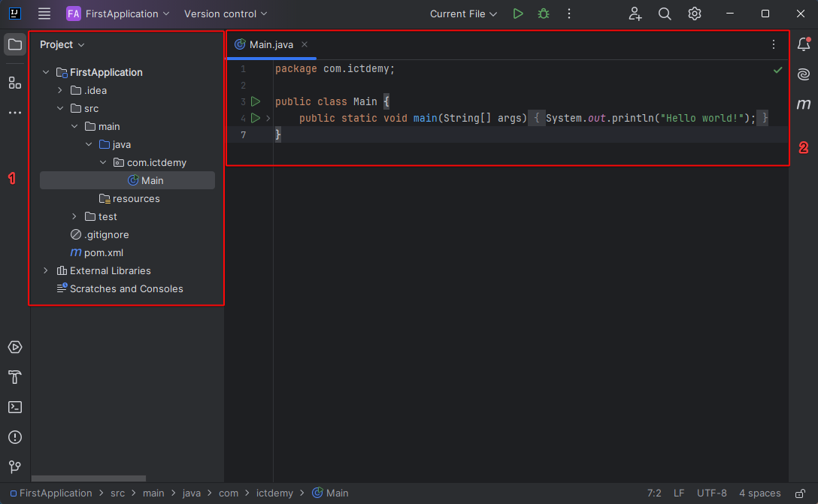Toggle read-only lock icon in status bar
Image resolution: width=818 pixels, height=504 pixels.
[801, 493]
